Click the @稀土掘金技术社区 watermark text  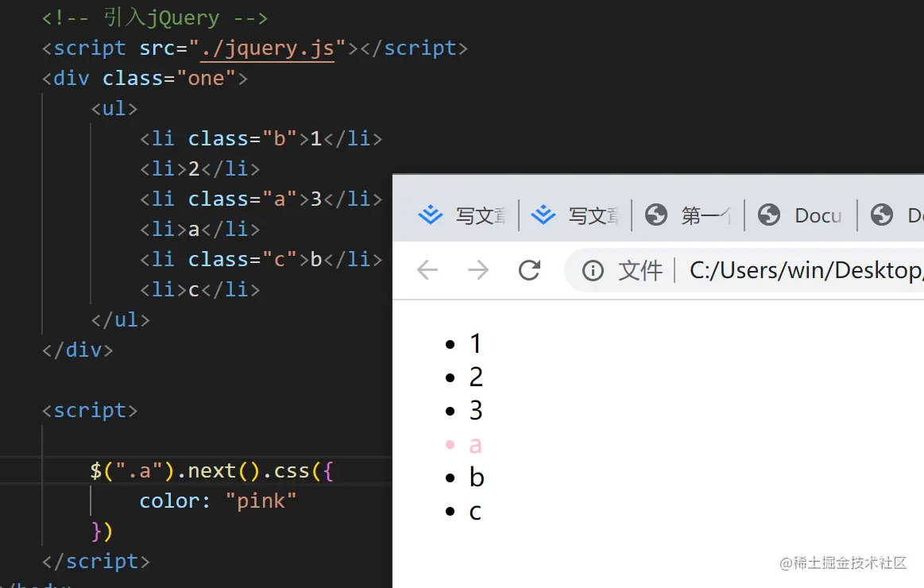[842, 563]
